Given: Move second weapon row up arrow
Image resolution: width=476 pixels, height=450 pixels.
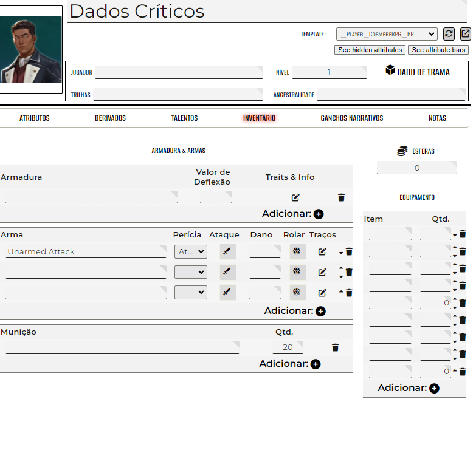Looking at the screenshot, I should coord(341,268).
